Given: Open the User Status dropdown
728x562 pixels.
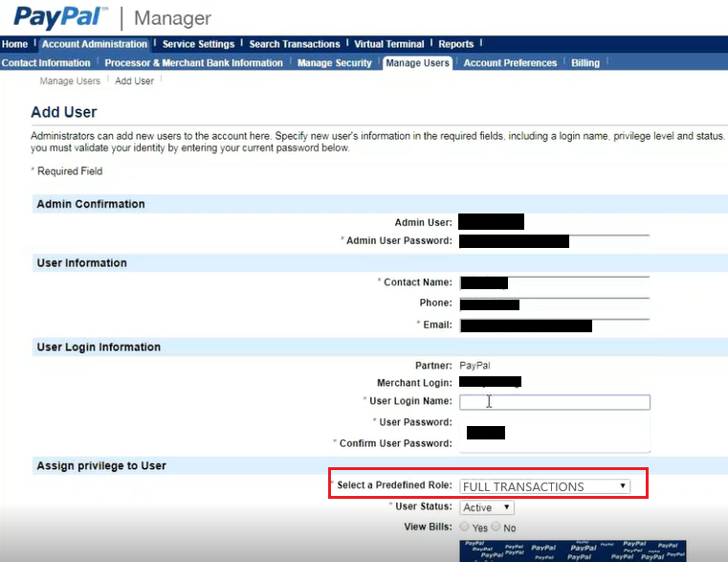Looking at the screenshot, I should [487, 507].
